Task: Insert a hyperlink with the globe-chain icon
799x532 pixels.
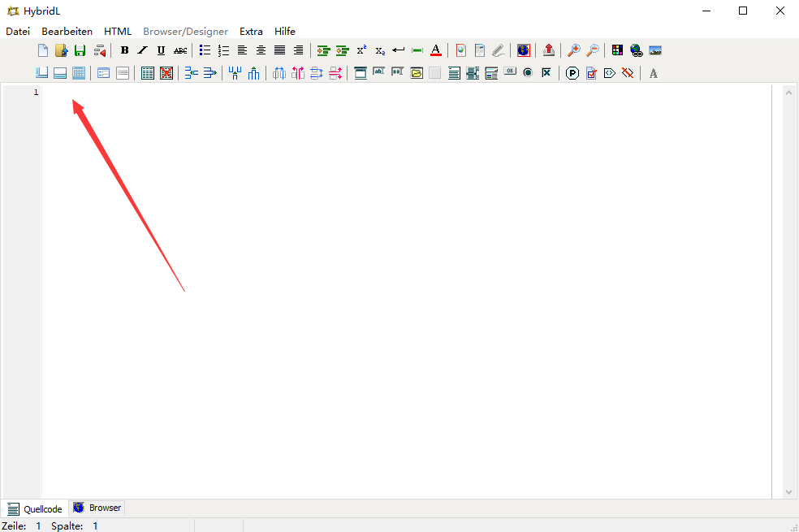Action: [636, 50]
